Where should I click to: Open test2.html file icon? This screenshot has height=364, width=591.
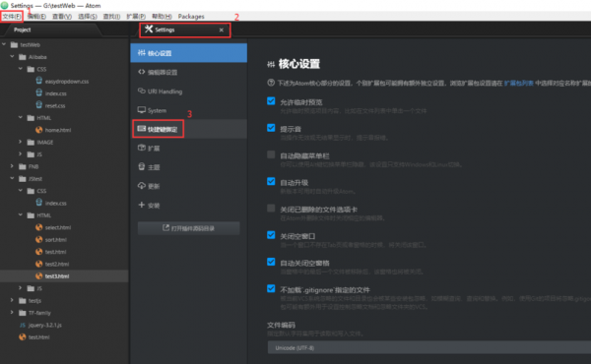[x=38, y=264]
